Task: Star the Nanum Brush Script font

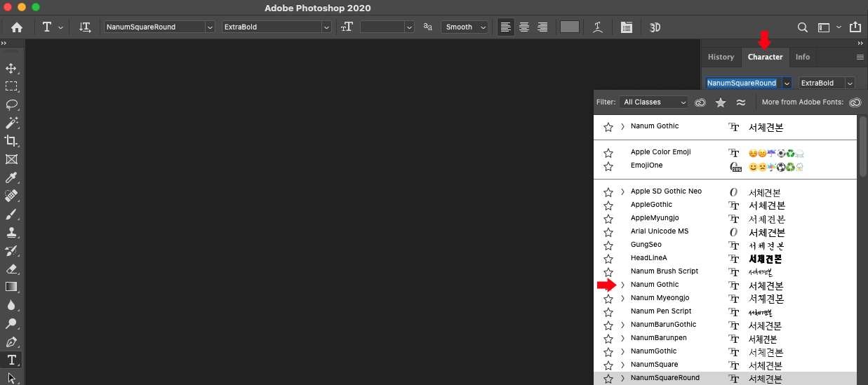Action: [608, 272]
